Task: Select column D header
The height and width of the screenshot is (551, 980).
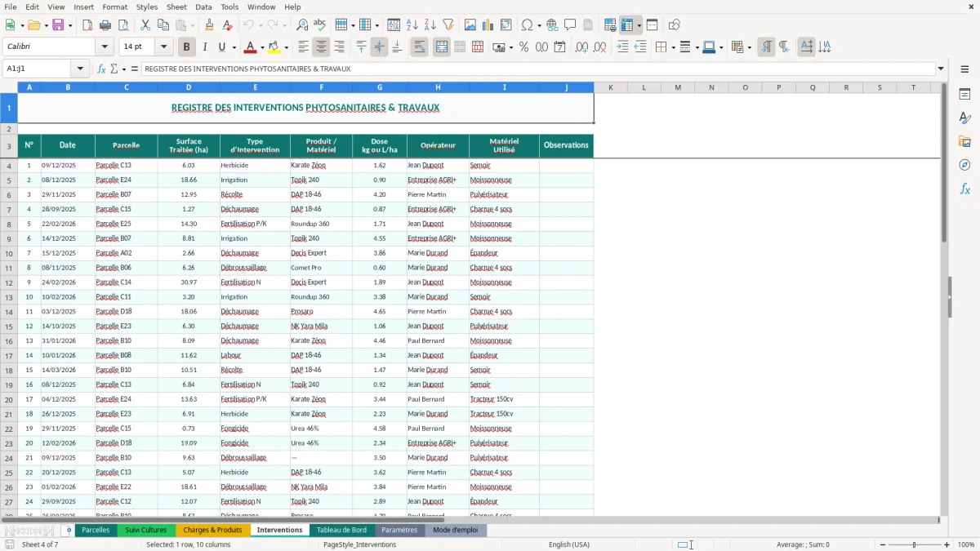Action: pos(189,87)
